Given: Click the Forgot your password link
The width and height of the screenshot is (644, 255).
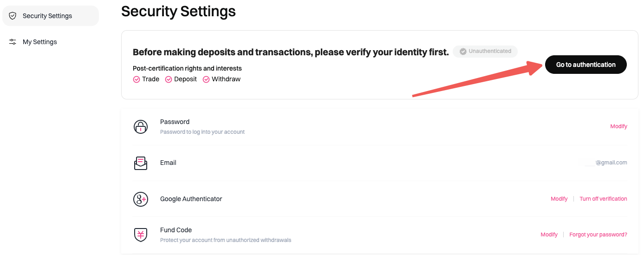Looking at the screenshot, I should point(598,235).
